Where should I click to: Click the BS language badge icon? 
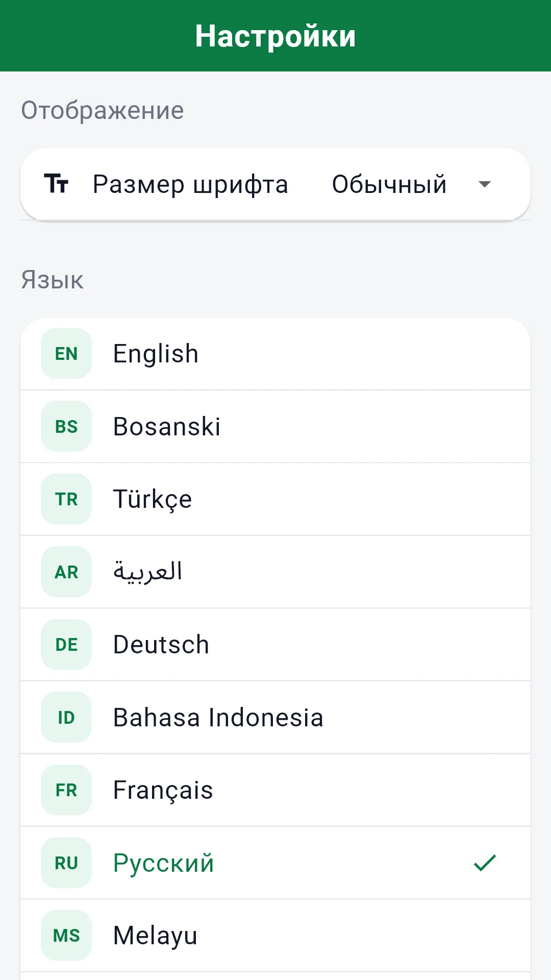coord(66,426)
